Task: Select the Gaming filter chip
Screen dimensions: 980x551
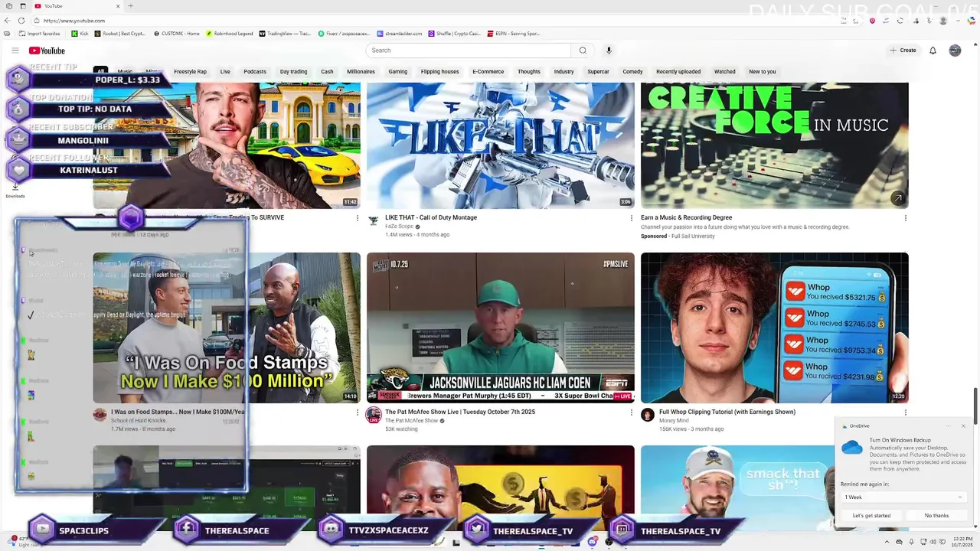Action: click(x=397, y=72)
